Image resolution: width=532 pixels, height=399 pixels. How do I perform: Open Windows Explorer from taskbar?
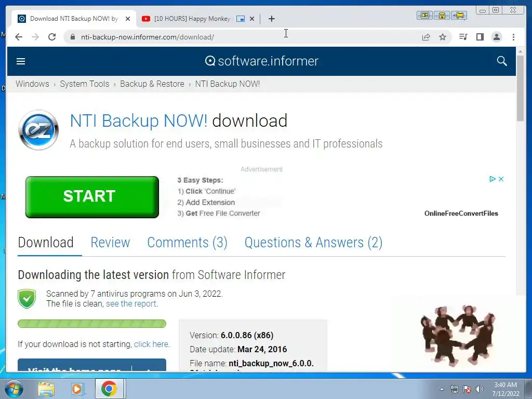[x=46, y=389]
